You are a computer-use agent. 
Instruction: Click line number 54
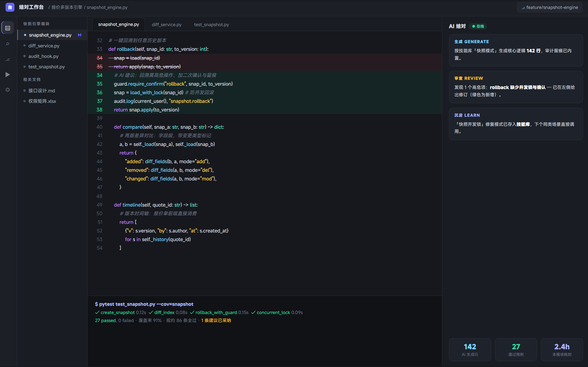pyautogui.click(x=100, y=248)
